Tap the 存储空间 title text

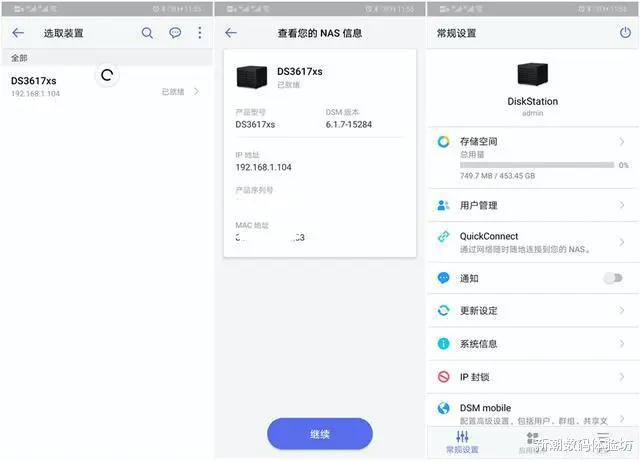478,142
